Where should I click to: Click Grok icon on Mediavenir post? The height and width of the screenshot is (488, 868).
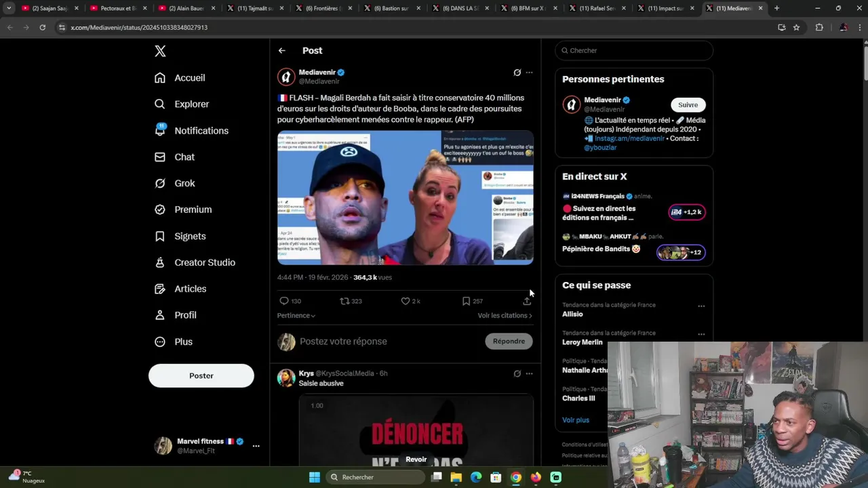tap(517, 73)
